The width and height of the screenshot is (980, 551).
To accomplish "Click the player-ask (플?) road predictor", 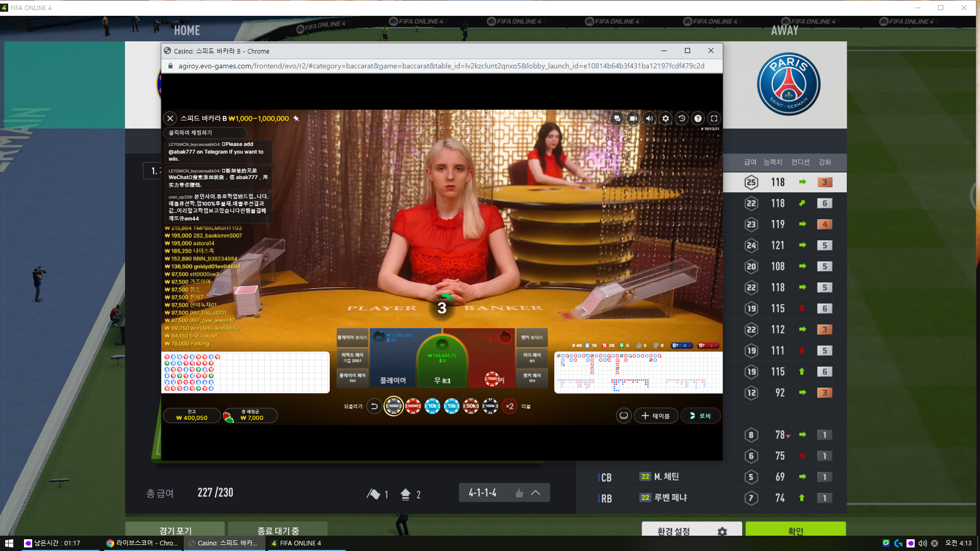I will 682,345.
